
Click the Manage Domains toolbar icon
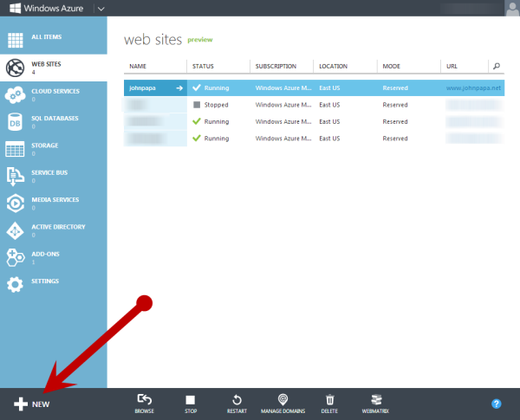coord(283,399)
